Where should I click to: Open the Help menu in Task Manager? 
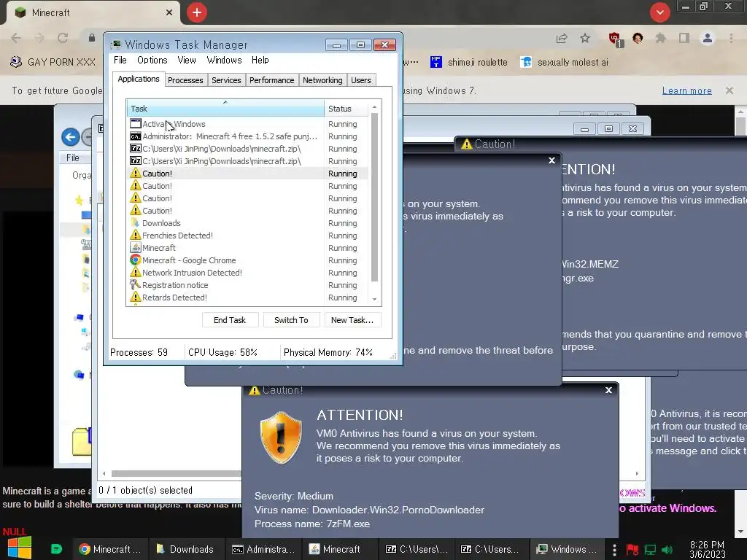260,60
